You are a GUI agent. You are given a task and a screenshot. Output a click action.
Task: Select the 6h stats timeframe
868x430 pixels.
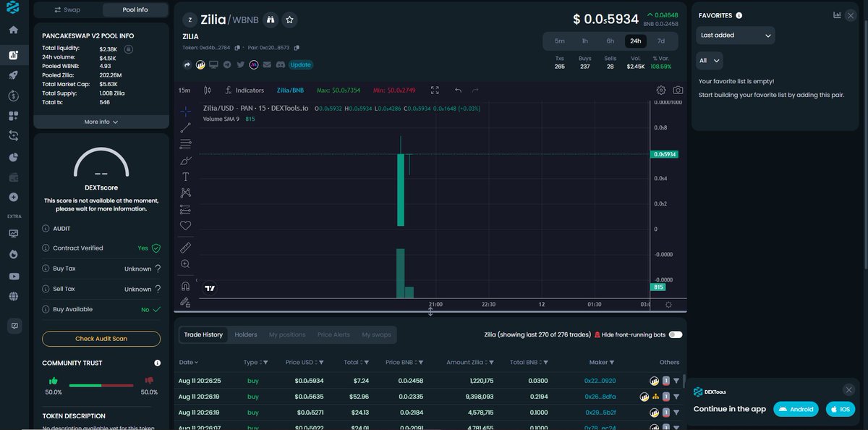[x=610, y=41]
